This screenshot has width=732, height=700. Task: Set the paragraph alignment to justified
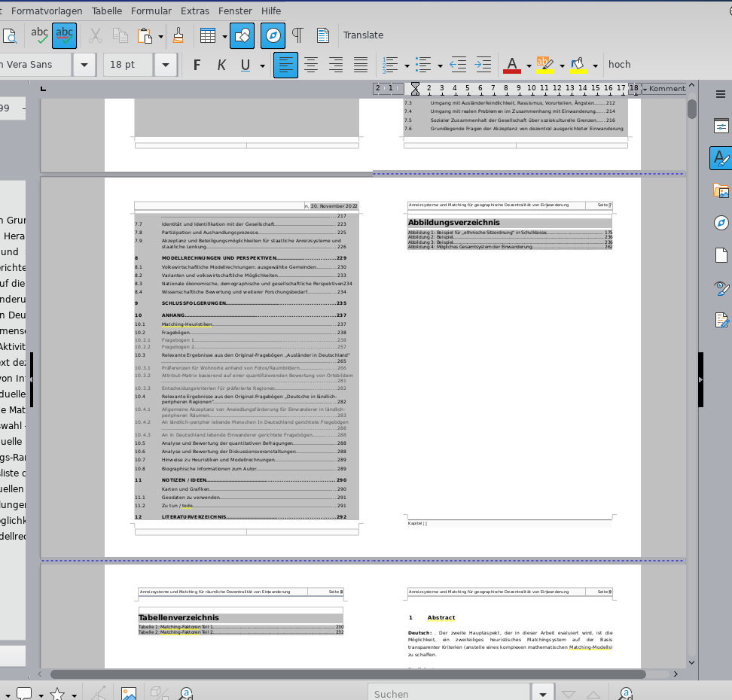coord(361,65)
